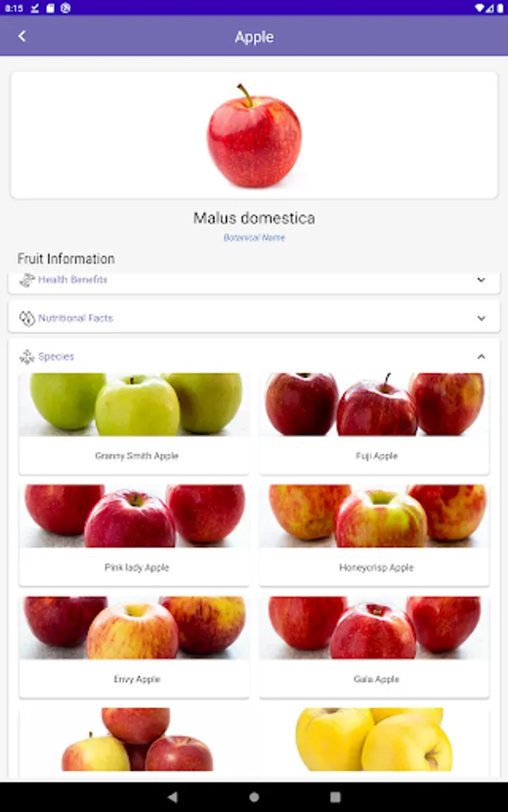
Task: Select the Fuji Apple card
Action: (x=374, y=424)
